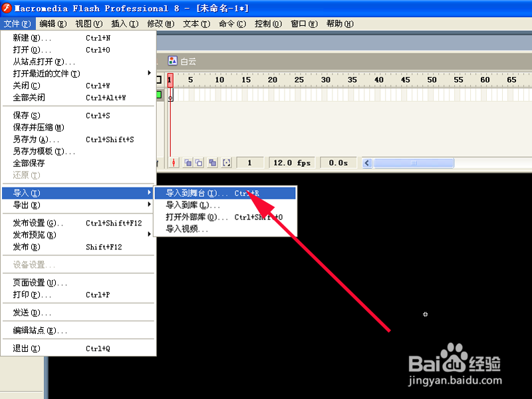This screenshot has height=399, width=532.
Task: Select 打开外部库(O) in submenu
Action: [225, 217]
